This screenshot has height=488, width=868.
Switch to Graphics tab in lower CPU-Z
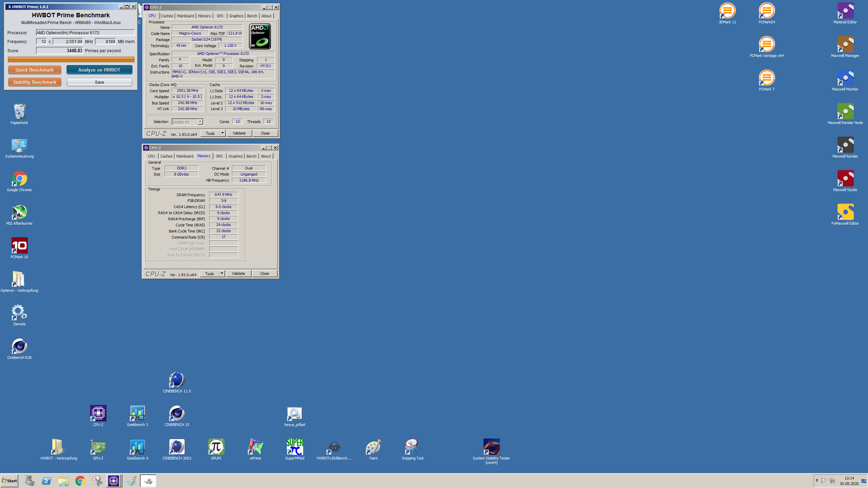click(x=235, y=156)
